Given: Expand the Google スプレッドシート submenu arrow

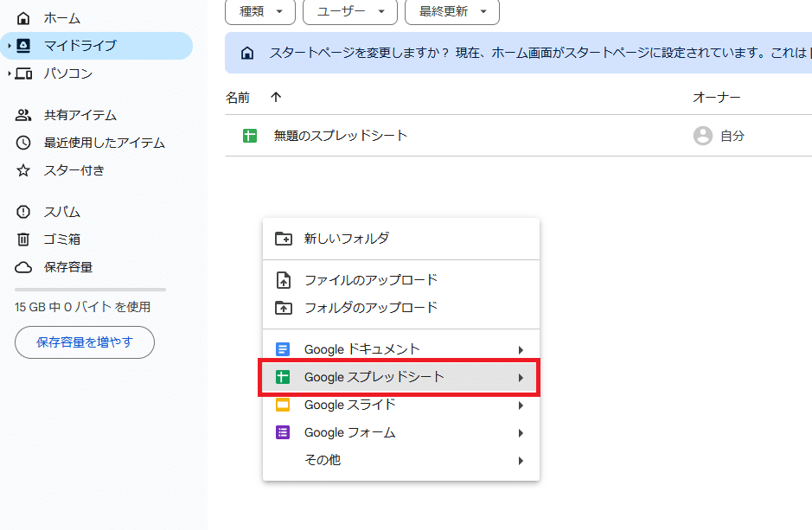Looking at the screenshot, I should pyautogui.click(x=521, y=378).
